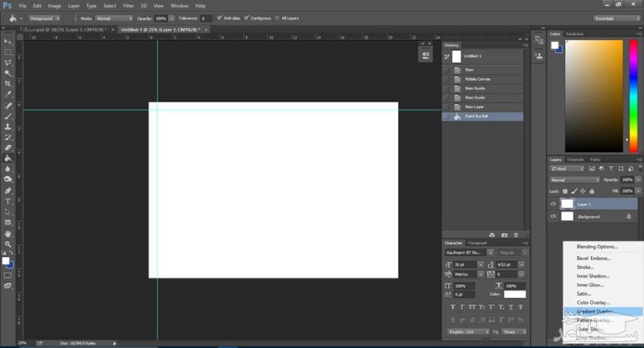
Task: Open the Filter menu
Action: pos(129,6)
